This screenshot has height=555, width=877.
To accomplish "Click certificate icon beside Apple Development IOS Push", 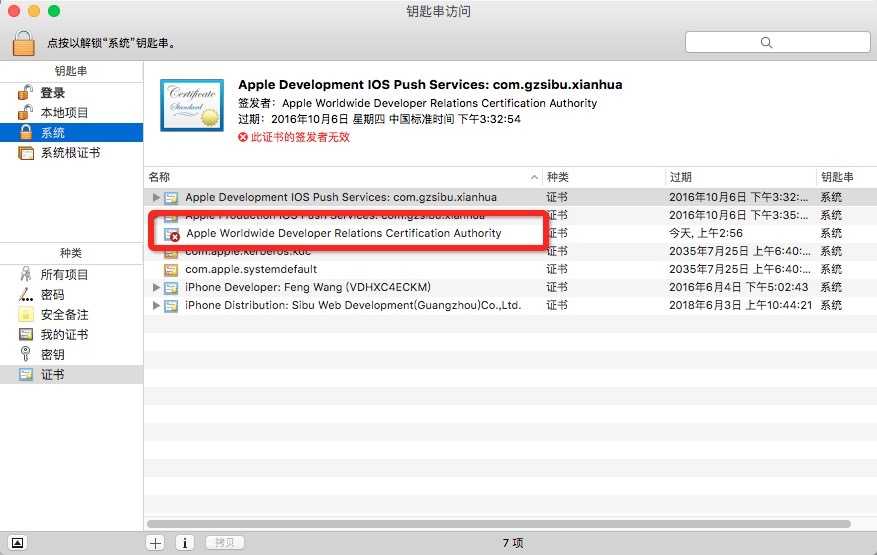I will (x=171, y=197).
